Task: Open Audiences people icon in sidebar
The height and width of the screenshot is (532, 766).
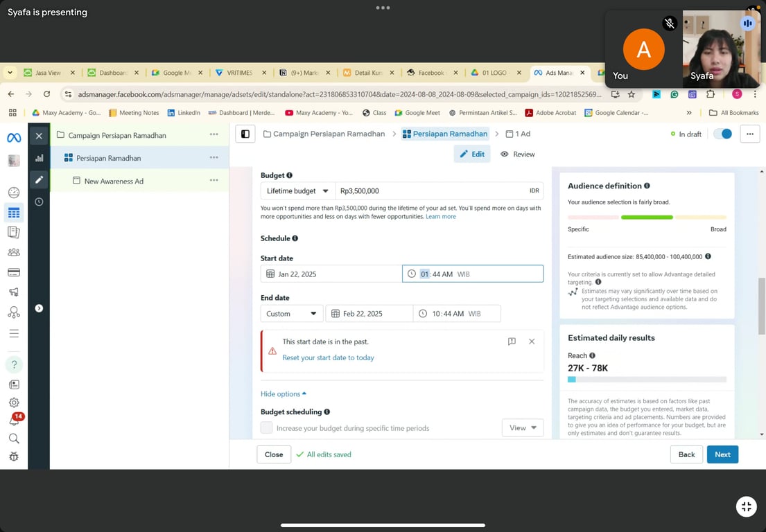Action: point(14,252)
